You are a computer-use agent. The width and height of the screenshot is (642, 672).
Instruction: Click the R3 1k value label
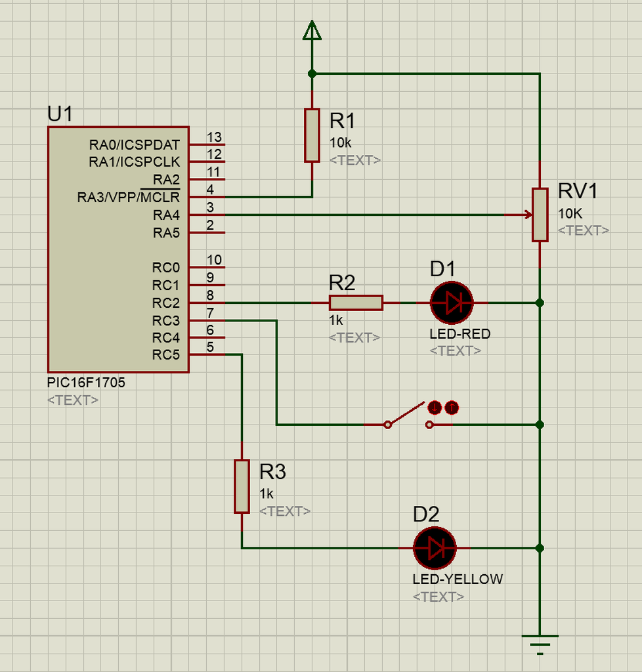(266, 493)
